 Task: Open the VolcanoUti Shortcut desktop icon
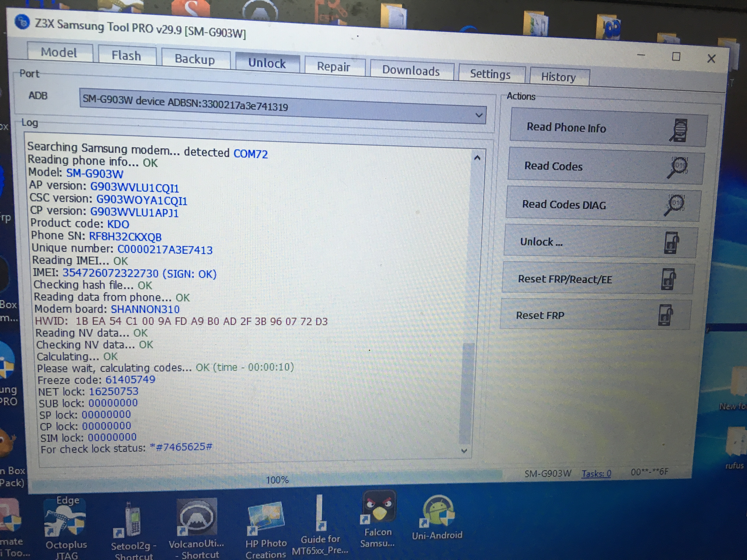[x=197, y=528]
